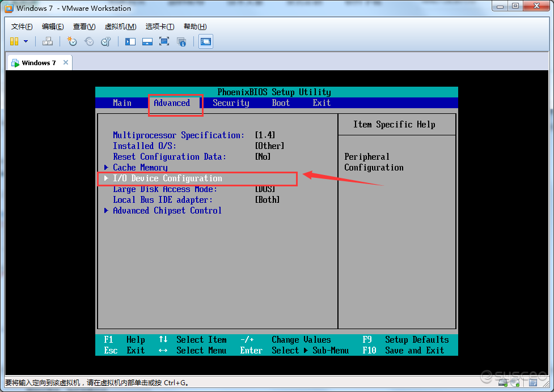This screenshot has width=554, height=392.
Task: Click the Send Ctrl+Alt+Del keyboard icon
Action: pyautogui.click(x=48, y=41)
